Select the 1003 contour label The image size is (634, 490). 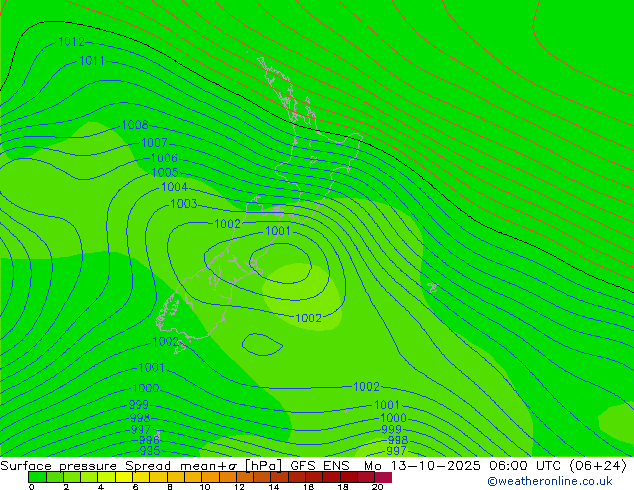point(184,203)
